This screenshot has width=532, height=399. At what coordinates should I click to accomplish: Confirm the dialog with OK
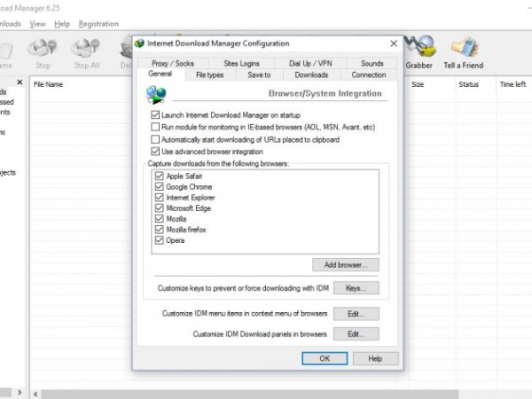(x=325, y=358)
